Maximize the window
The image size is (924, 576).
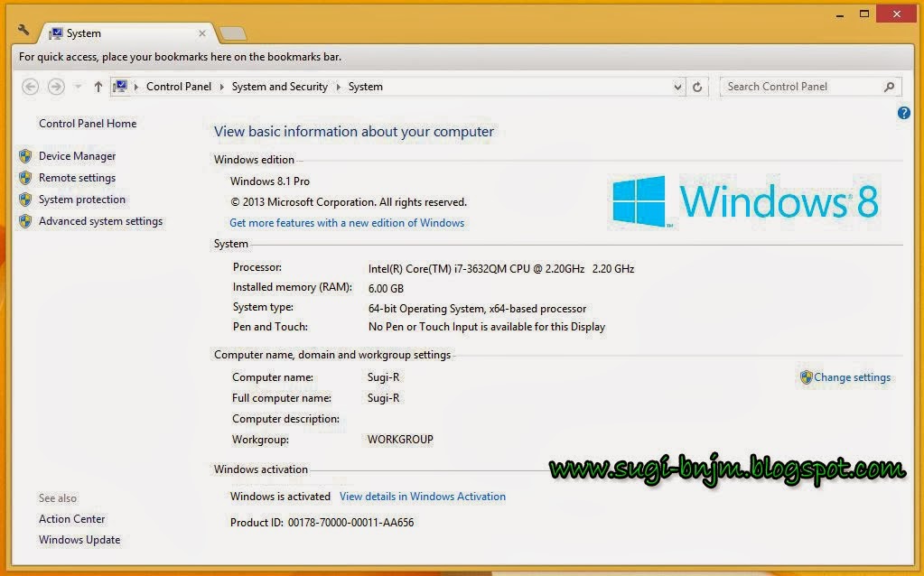coord(863,14)
